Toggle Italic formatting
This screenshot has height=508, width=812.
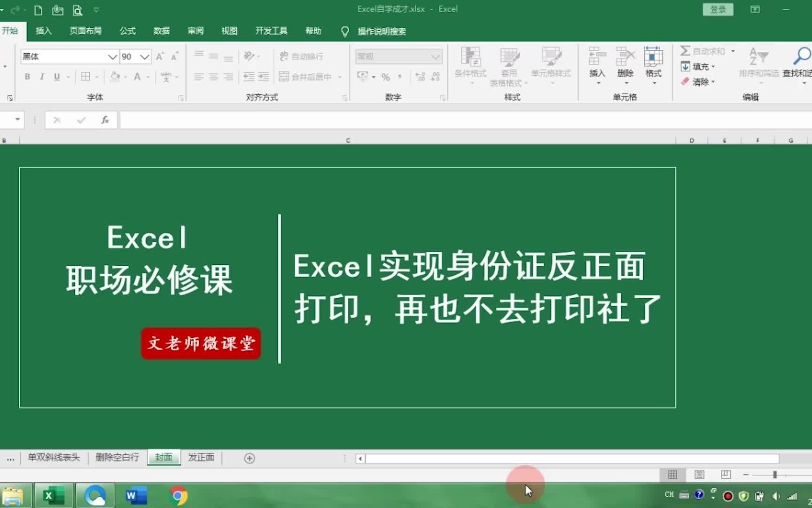coord(42,77)
